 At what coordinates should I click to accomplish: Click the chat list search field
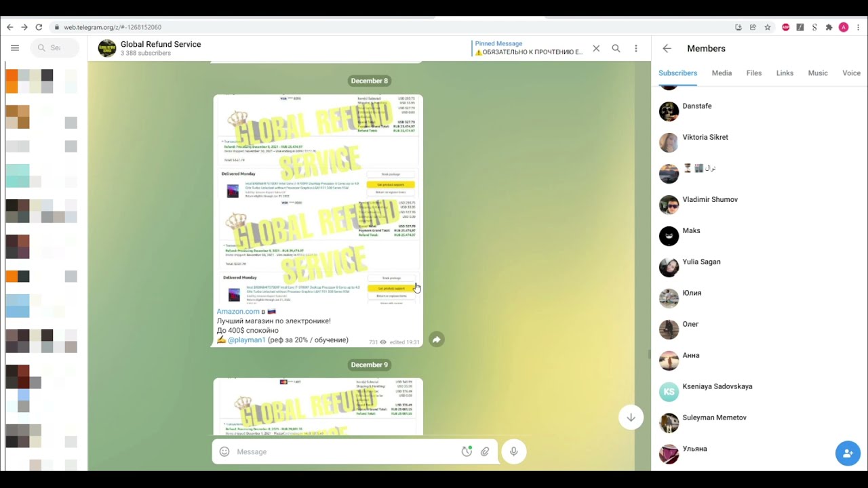(54, 48)
